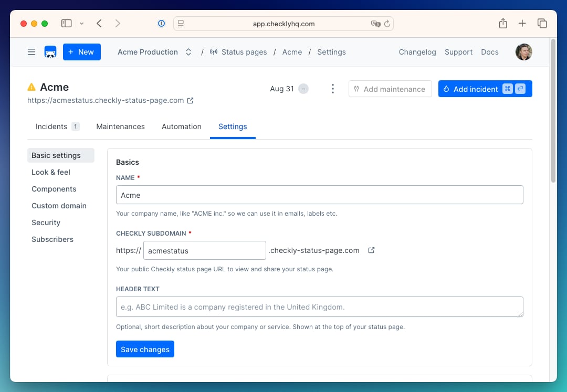Click the Header text textarea
The width and height of the screenshot is (567, 392).
pyautogui.click(x=319, y=307)
